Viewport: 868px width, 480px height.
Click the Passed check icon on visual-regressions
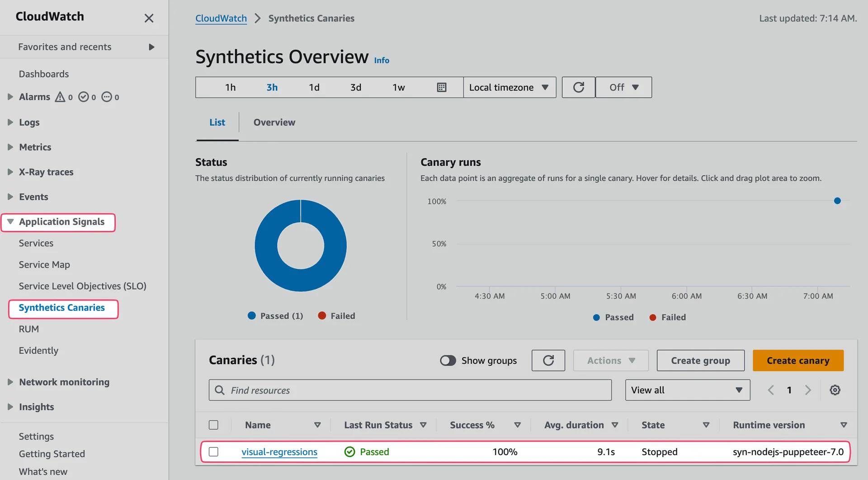(349, 452)
